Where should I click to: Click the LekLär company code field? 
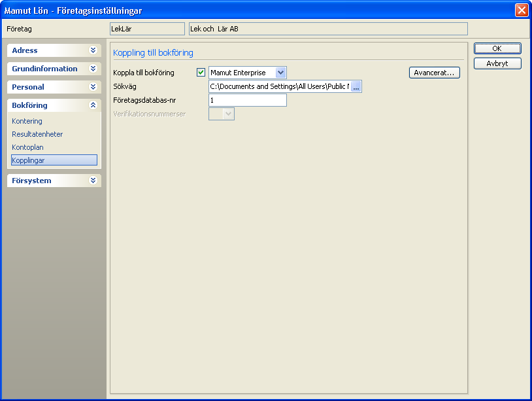(147, 29)
